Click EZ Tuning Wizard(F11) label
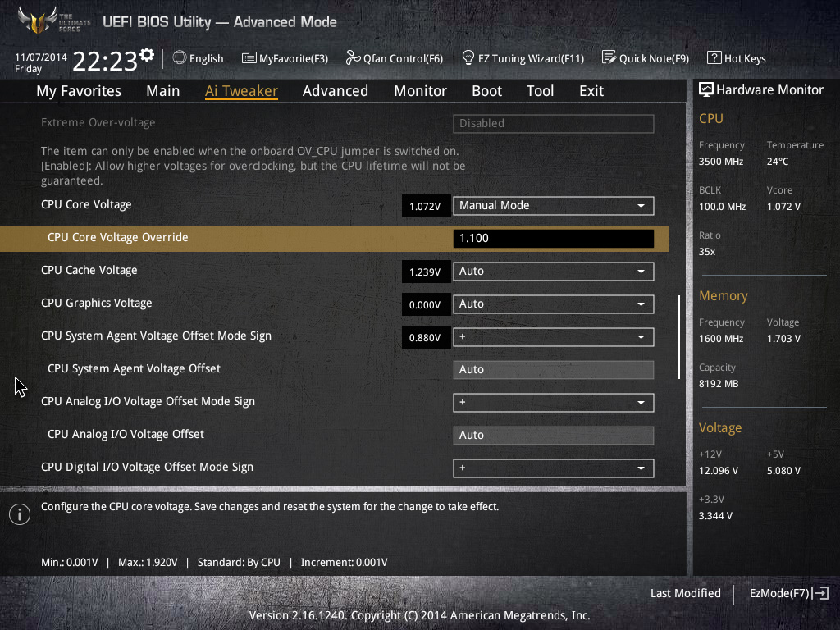 pos(531,58)
